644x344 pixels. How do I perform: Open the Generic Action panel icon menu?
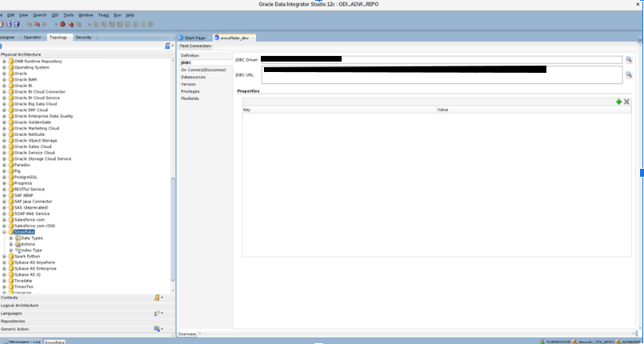158,329
